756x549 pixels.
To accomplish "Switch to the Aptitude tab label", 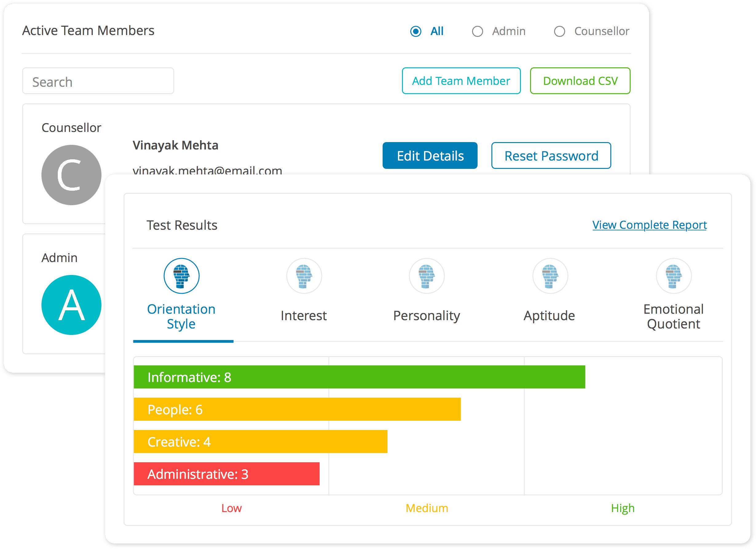I will click(x=549, y=316).
